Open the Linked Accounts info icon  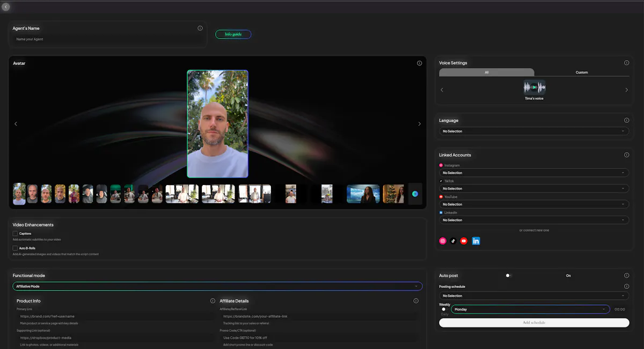click(x=626, y=155)
